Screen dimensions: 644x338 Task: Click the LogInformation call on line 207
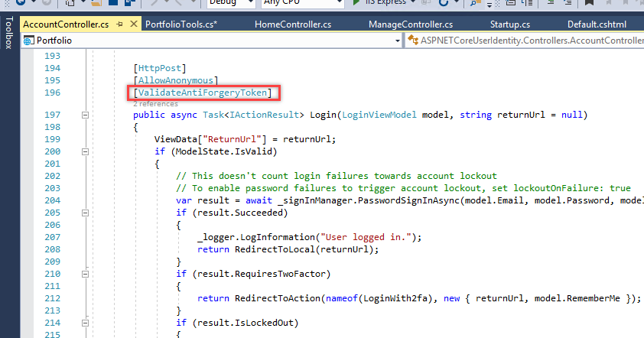pos(278,237)
